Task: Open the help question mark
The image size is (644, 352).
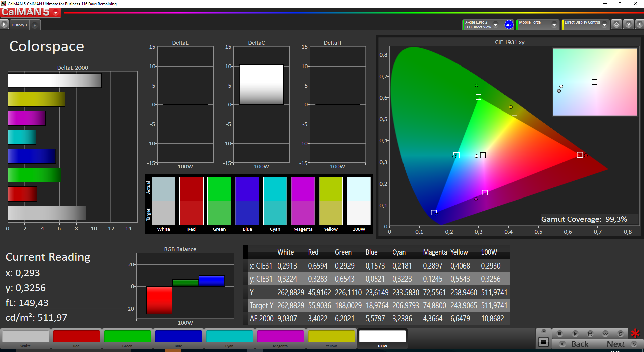Action: tap(629, 25)
